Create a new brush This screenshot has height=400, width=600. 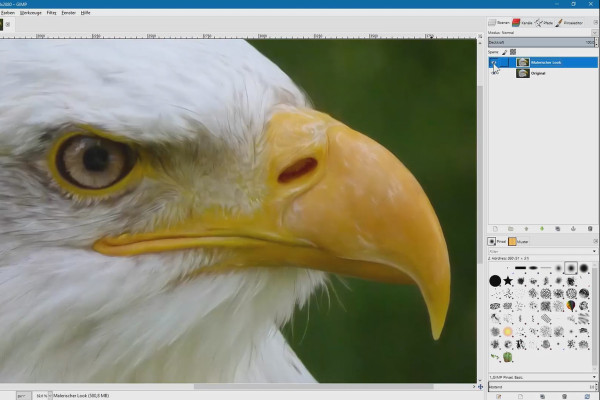[520, 397]
